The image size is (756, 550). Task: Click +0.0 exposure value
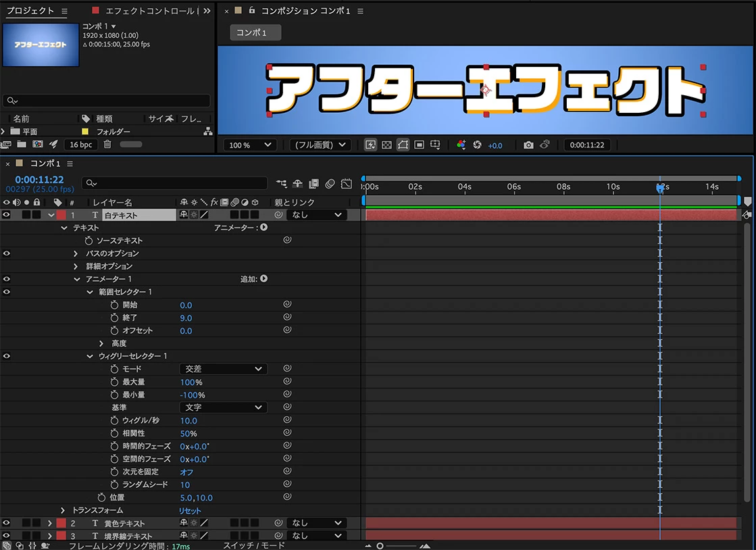[x=495, y=145]
